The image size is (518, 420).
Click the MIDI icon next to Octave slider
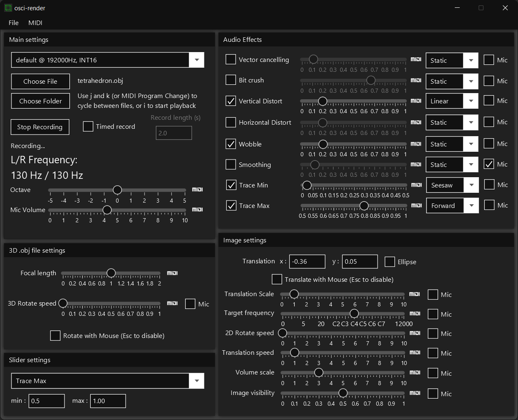pos(197,189)
